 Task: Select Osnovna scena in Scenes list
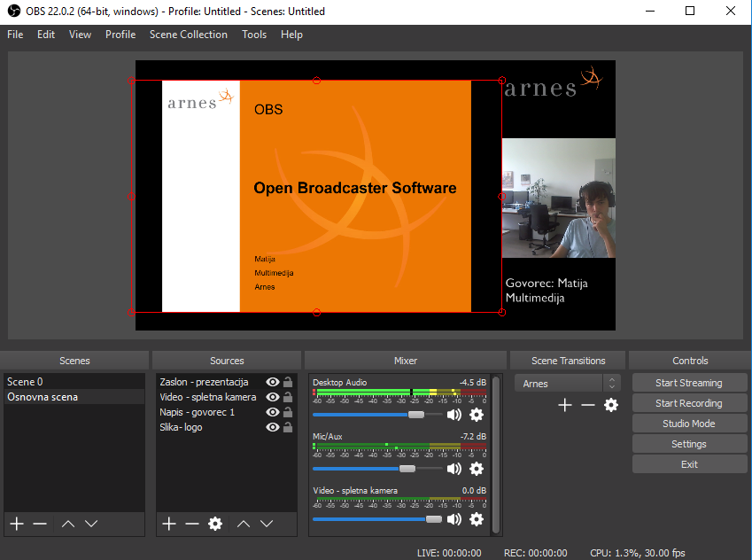[74, 397]
